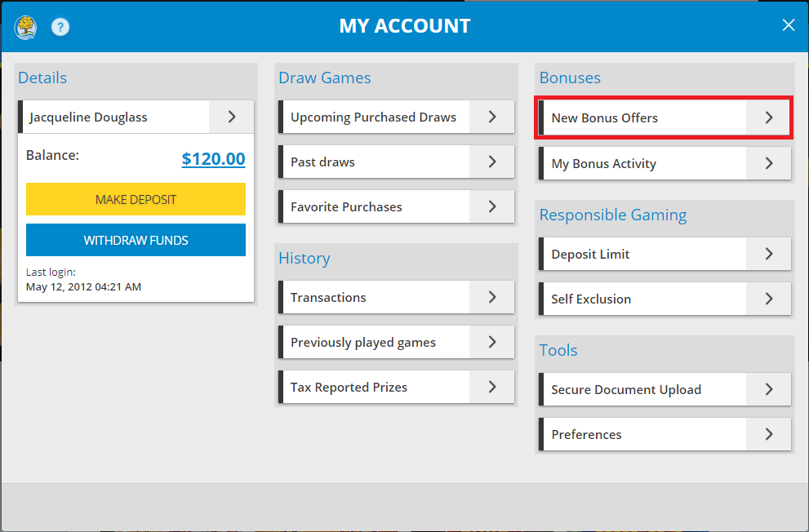
Task: Click the Draw Games heading
Action: pos(325,78)
